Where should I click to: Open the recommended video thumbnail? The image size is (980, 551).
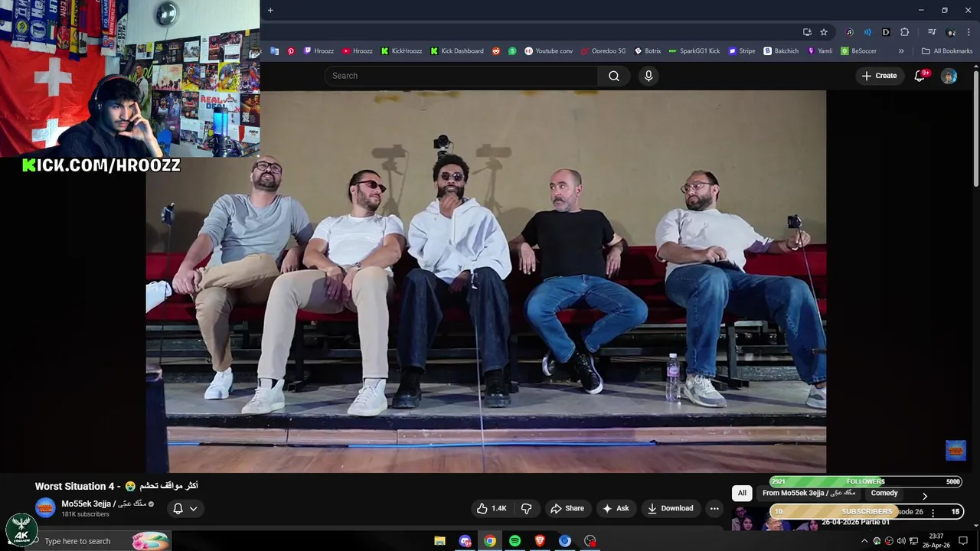click(x=774, y=517)
